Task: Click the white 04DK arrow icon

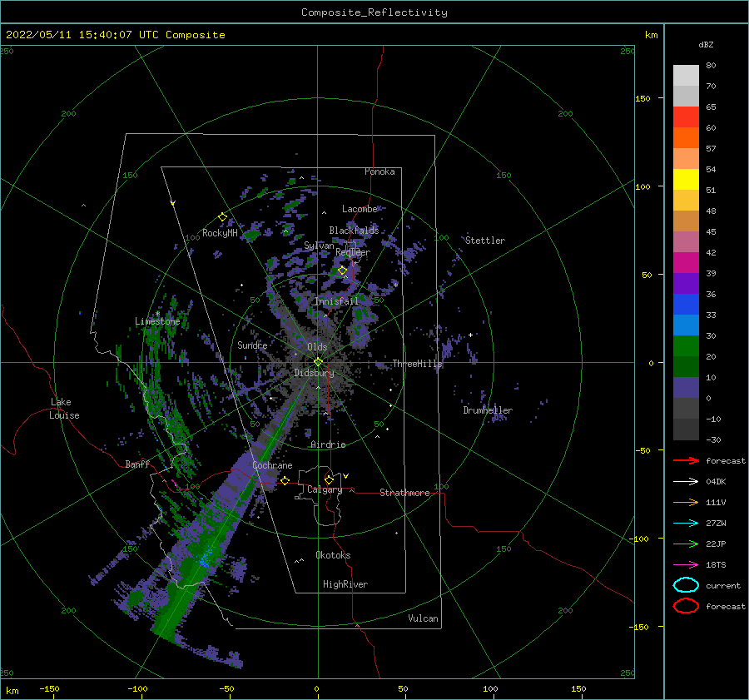Action: click(686, 481)
